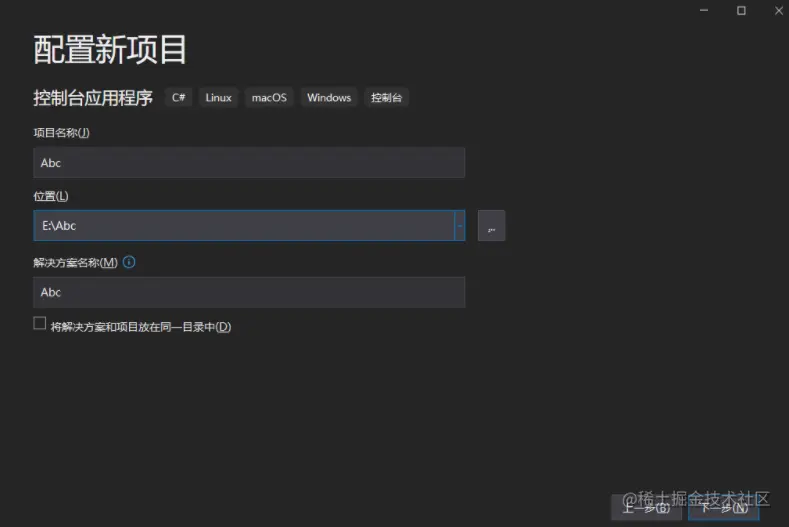Click the 项目名称 text field
The image size is (789, 527).
click(249, 163)
